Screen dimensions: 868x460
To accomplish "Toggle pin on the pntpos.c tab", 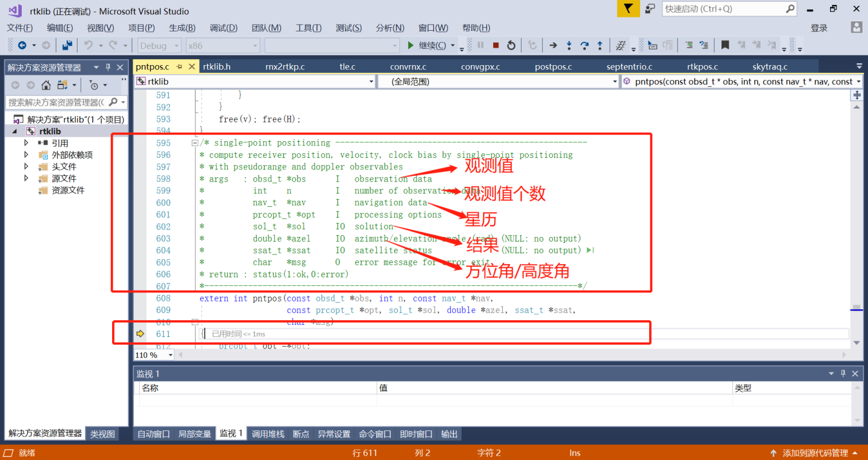I will coord(180,67).
